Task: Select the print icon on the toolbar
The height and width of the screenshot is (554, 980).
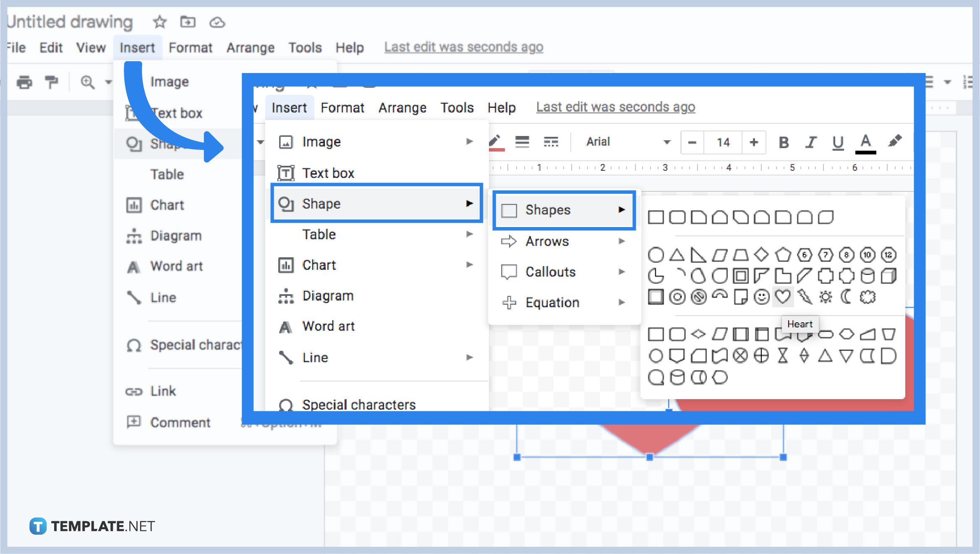Action: [x=24, y=82]
